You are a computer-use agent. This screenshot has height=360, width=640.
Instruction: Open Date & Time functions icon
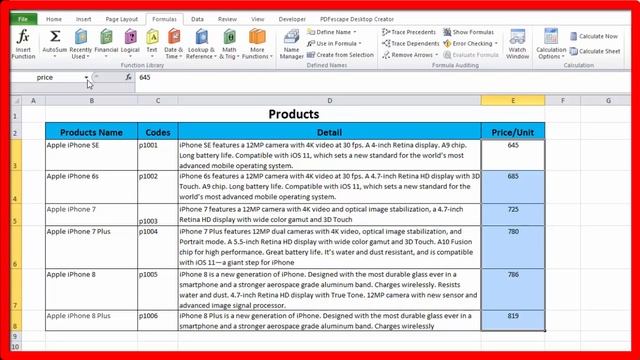(x=174, y=37)
